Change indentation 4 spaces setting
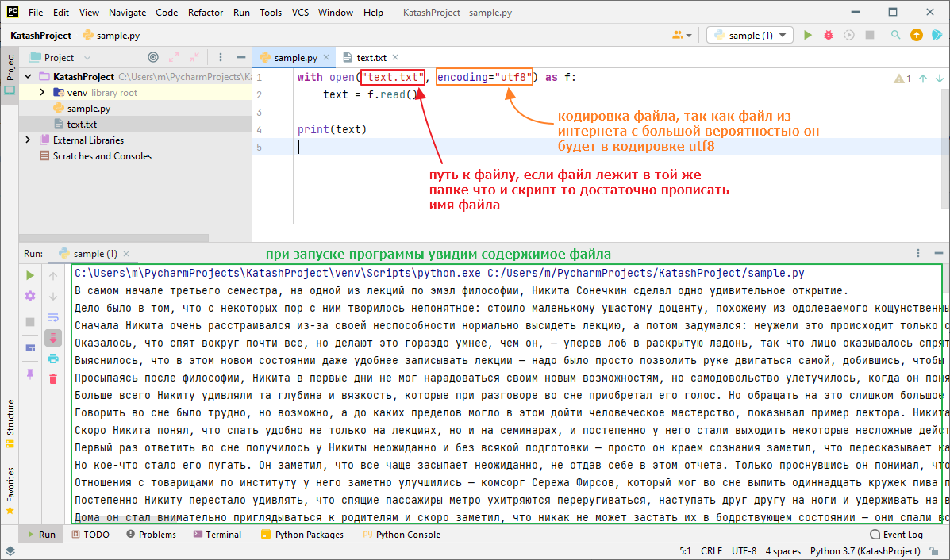This screenshot has height=560, width=950. pos(783,551)
